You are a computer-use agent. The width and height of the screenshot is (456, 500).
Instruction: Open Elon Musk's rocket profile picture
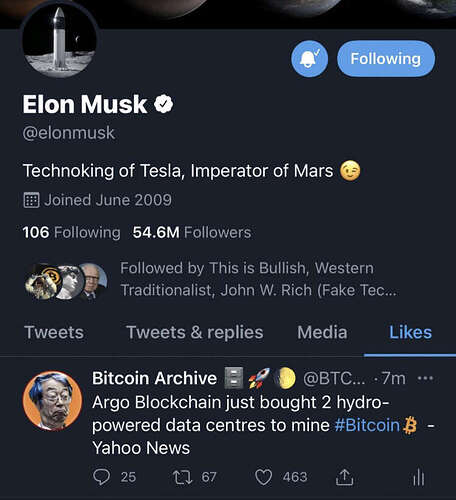click(59, 39)
